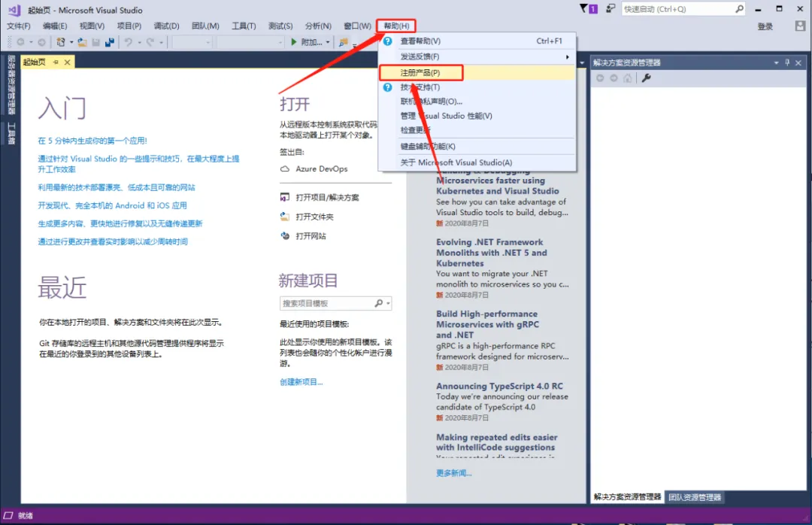Click the Navigate Backward toolbar icon

21,42
